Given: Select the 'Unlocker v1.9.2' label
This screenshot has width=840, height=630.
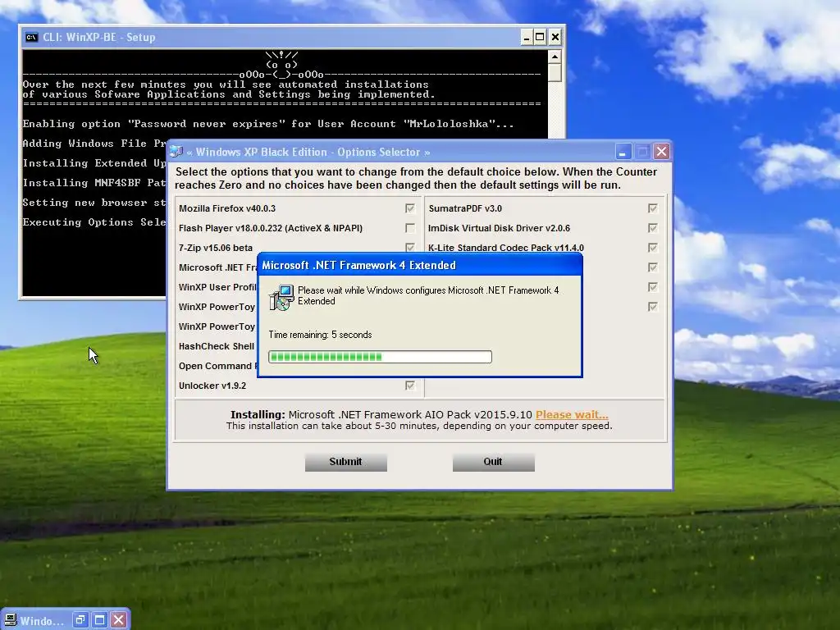Looking at the screenshot, I should click(x=212, y=386).
